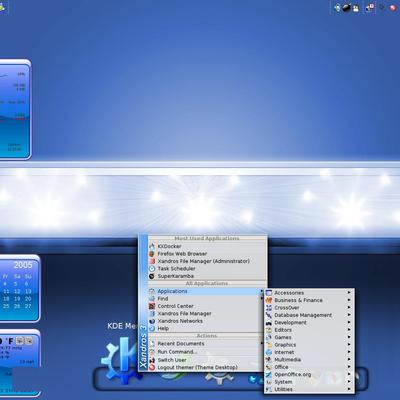Choose the Switch User icon

coord(152,360)
